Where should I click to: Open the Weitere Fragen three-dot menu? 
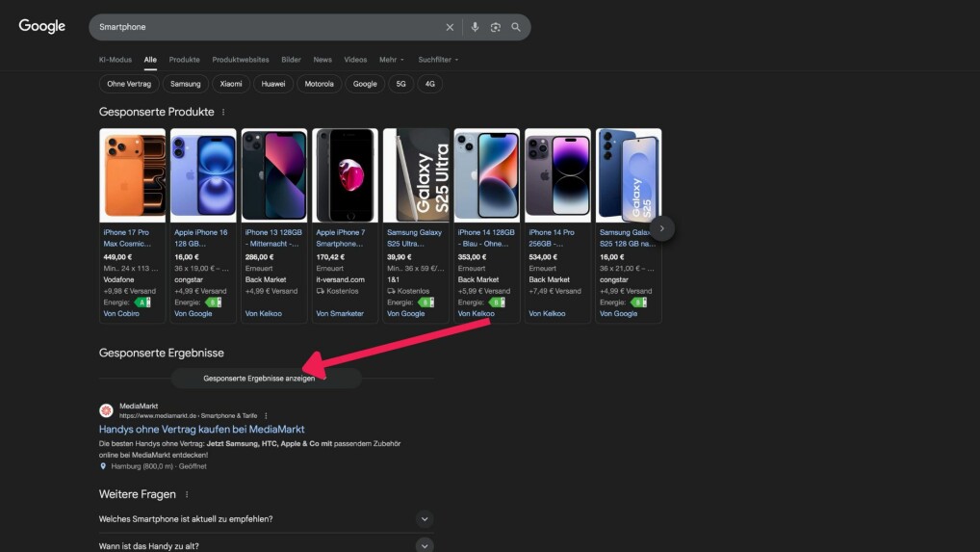pyautogui.click(x=186, y=494)
